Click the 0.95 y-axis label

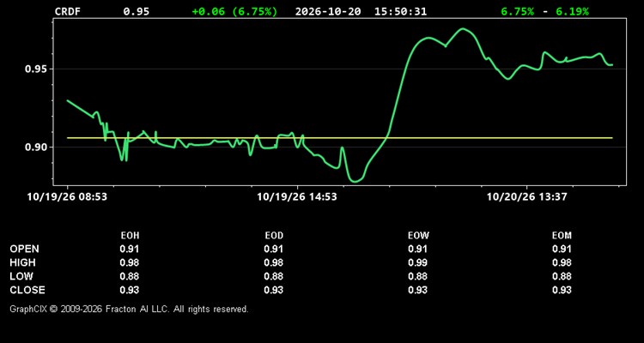coord(36,69)
